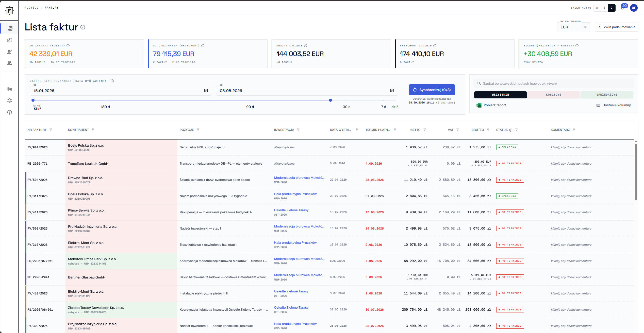Show info for Przychody łącznie card
Screen dimensions: 644x333
435,46
